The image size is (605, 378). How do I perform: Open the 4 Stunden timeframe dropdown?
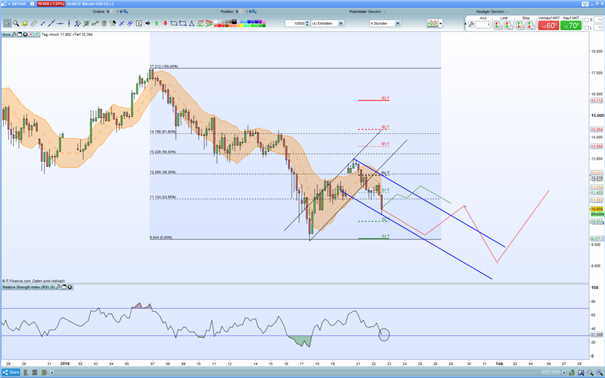(397, 24)
